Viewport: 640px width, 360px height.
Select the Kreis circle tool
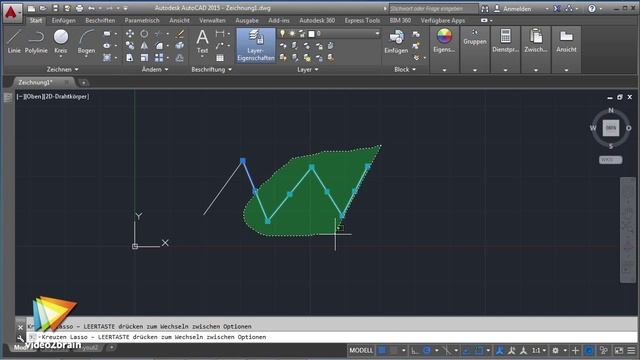coord(61,42)
